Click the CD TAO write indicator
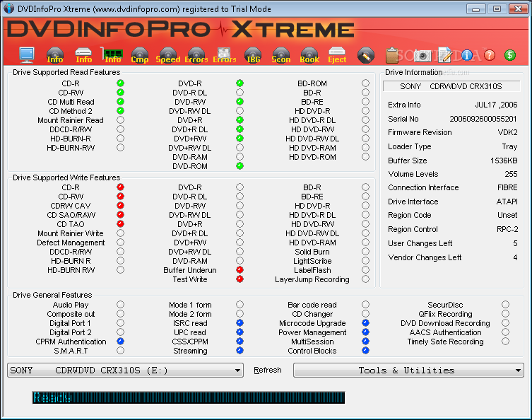The height and width of the screenshot is (420, 532). click(x=120, y=223)
